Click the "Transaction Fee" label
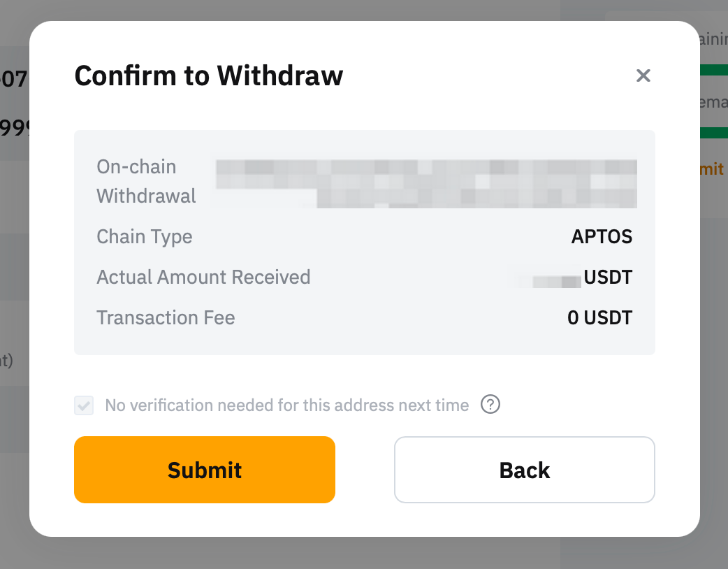Image resolution: width=728 pixels, height=569 pixels. point(166,318)
